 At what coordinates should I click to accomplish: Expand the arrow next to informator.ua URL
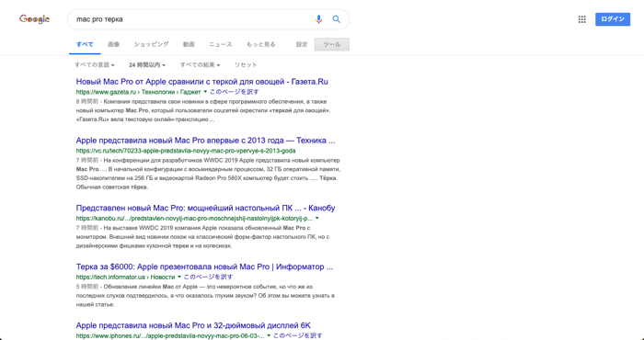click(179, 277)
